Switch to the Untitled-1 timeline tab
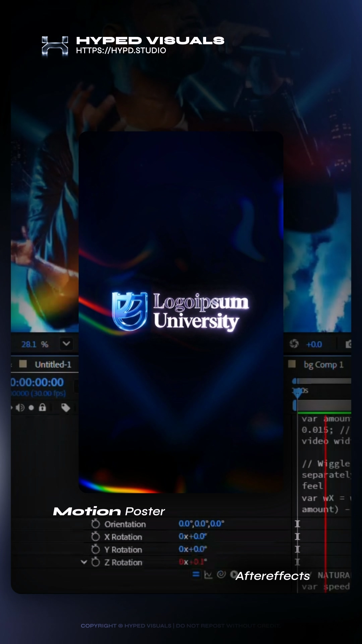Screen dimensions: 362x644 (x=53, y=365)
